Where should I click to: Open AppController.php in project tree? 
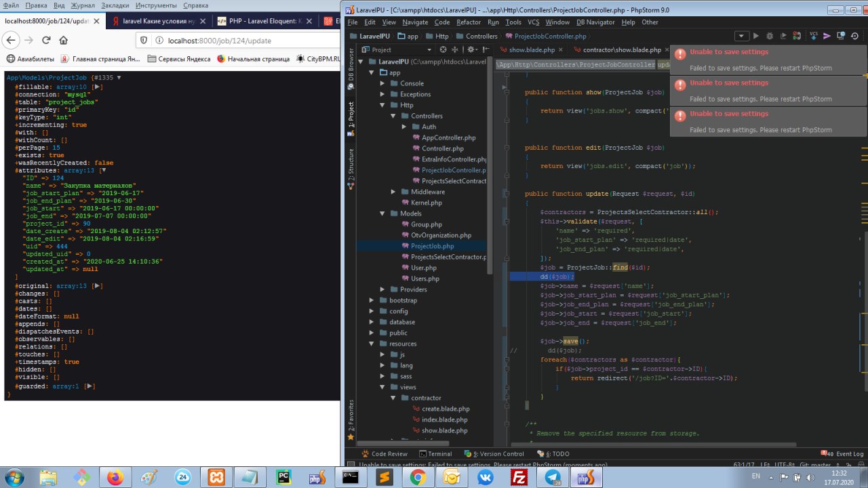click(448, 138)
